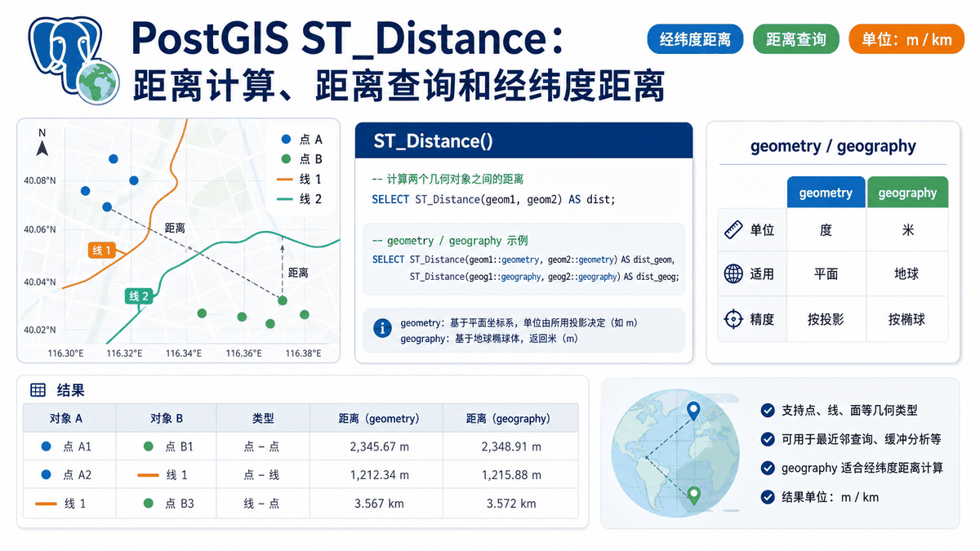
Task: Click the globe icon beside 适用
Action: click(x=733, y=273)
